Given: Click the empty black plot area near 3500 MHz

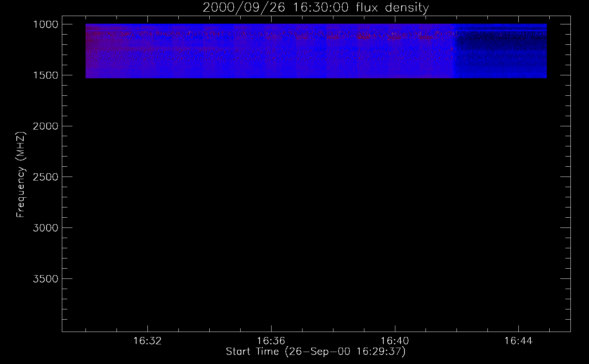Looking at the screenshot, I should tap(316, 279).
